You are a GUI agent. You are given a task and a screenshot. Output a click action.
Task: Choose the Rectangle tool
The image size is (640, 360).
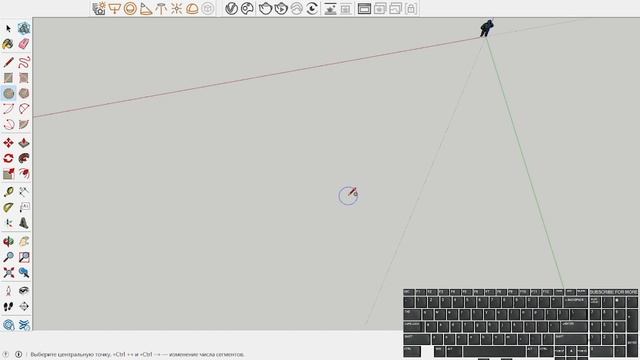click(x=9, y=78)
